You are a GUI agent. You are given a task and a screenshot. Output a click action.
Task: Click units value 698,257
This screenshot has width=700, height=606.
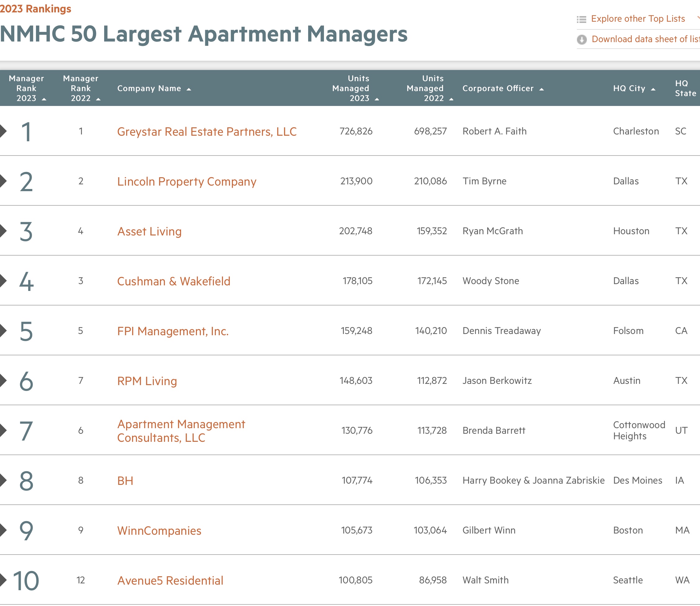pos(430,131)
